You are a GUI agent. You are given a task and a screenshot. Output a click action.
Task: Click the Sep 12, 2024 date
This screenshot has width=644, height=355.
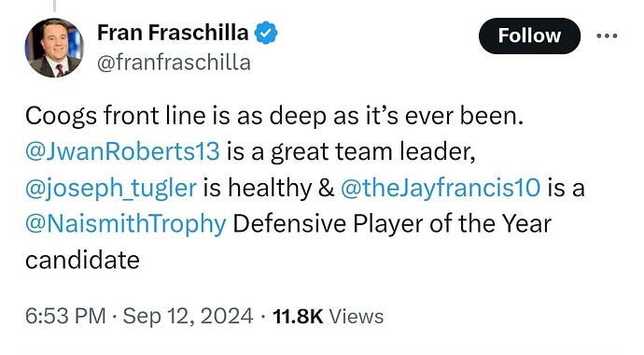[x=188, y=316]
